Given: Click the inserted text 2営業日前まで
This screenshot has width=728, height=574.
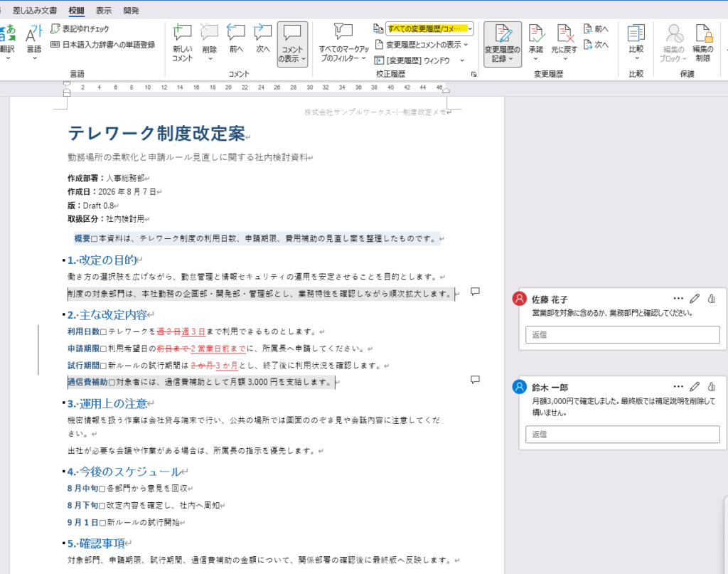Looking at the screenshot, I should coord(218,349).
